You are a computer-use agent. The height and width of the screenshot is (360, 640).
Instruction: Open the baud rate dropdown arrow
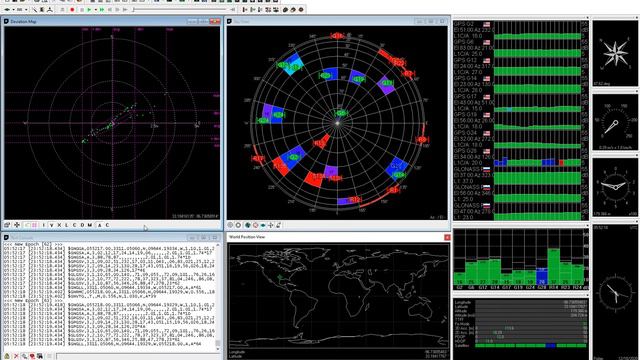click(x=26, y=9)
